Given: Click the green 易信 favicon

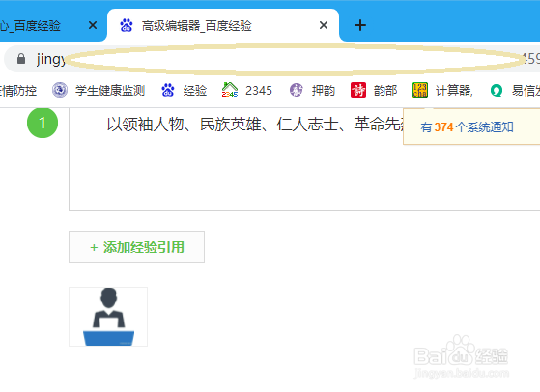Looking at the screenshot, I should pyautogui.click(x=497, y=91).
